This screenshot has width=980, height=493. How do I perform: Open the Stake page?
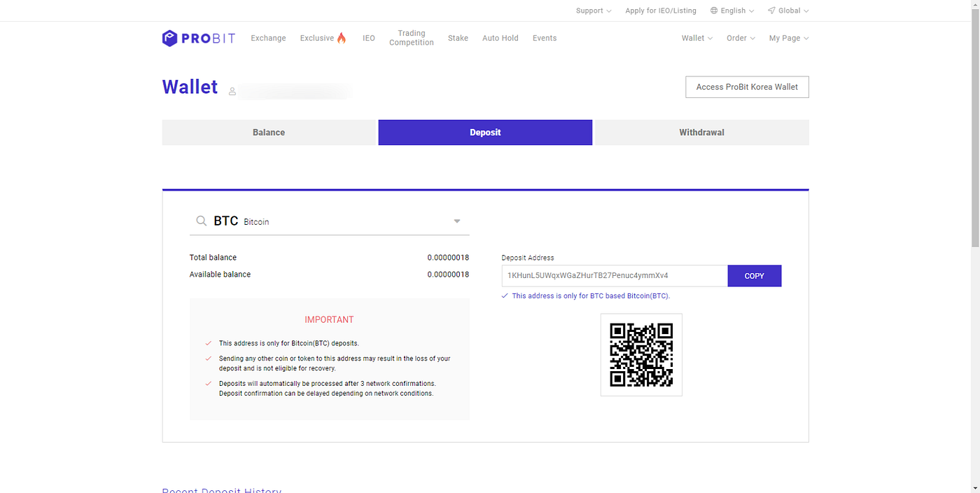point(458,38)
